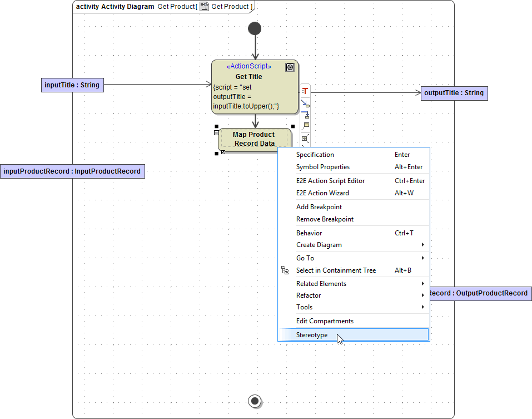Choose Stereotype from the context menu
Viewport: 532px width, 419px height.
[312, 335]
